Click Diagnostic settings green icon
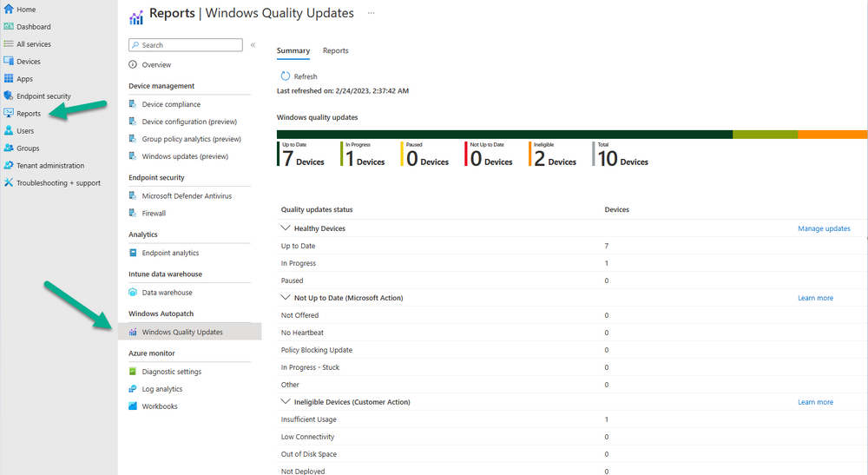Viewport: 868px width, 475px height. click(133, 372)
